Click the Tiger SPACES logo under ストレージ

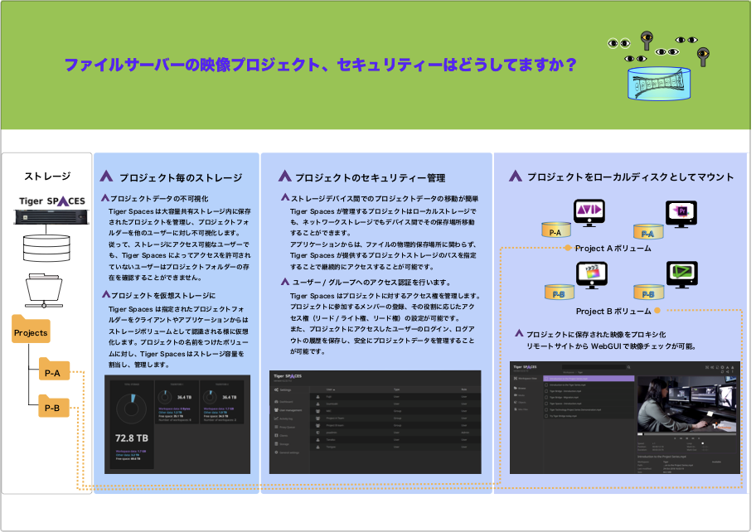[x=52, y=201]
